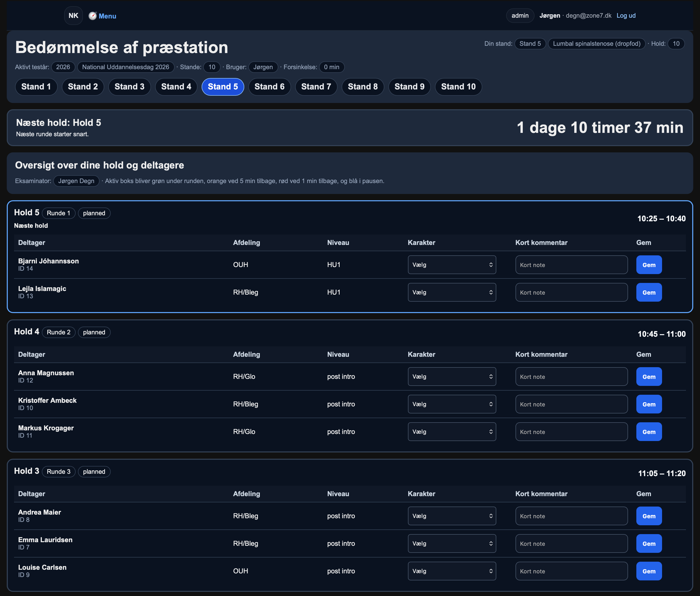Focus the Kort note field for Louise Carlsen
The image size is (700, 596).
[571, 571]
